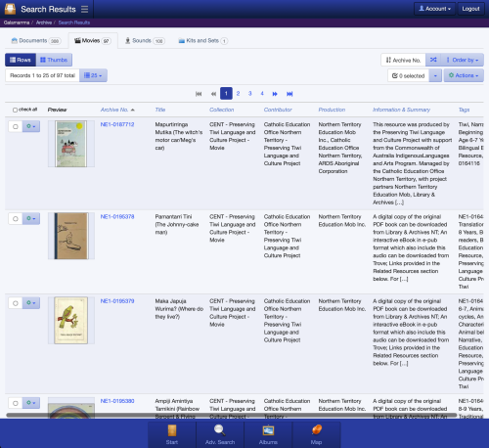Open record link NE1-0195379
This screenshot has width=489, height=448.
click(x=117, y=301)
